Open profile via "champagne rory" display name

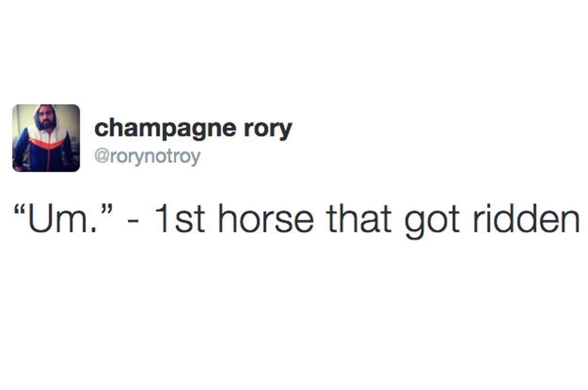pos(193,128)
